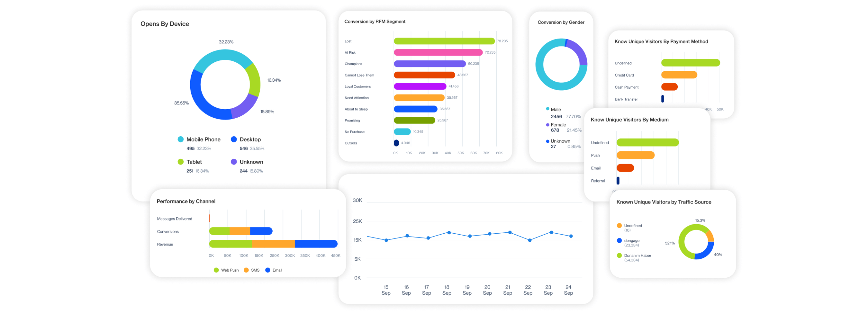Click the 'Opens By Device' title
Image resolution: width=868 pixels, height=314 pixels.
[x=164, y=24]
